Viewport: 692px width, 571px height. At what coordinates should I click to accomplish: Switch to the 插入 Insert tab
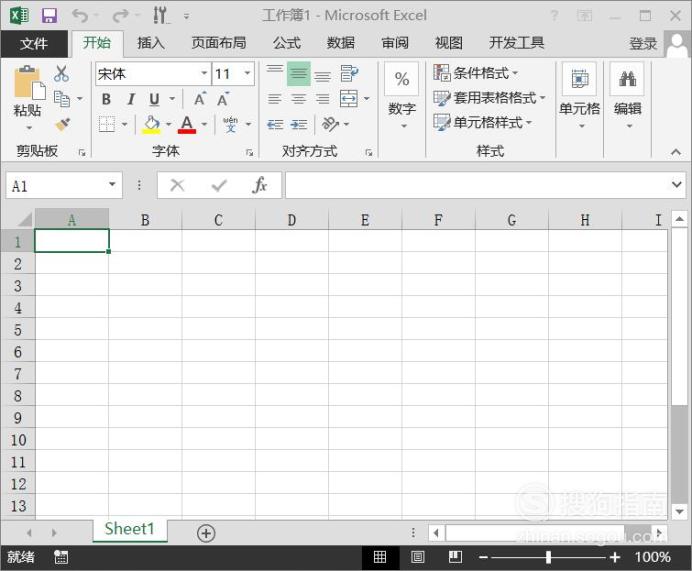coord(151,43)
